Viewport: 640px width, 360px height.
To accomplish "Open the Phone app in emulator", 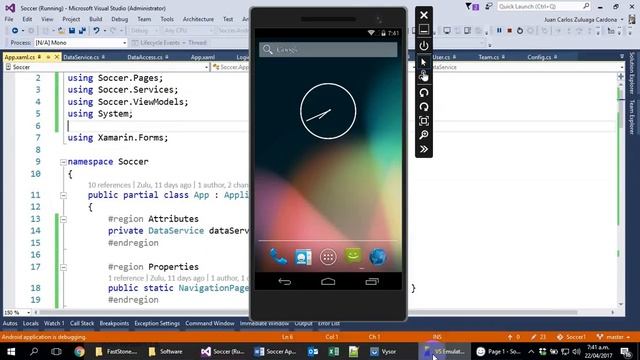I will (278, 257).
